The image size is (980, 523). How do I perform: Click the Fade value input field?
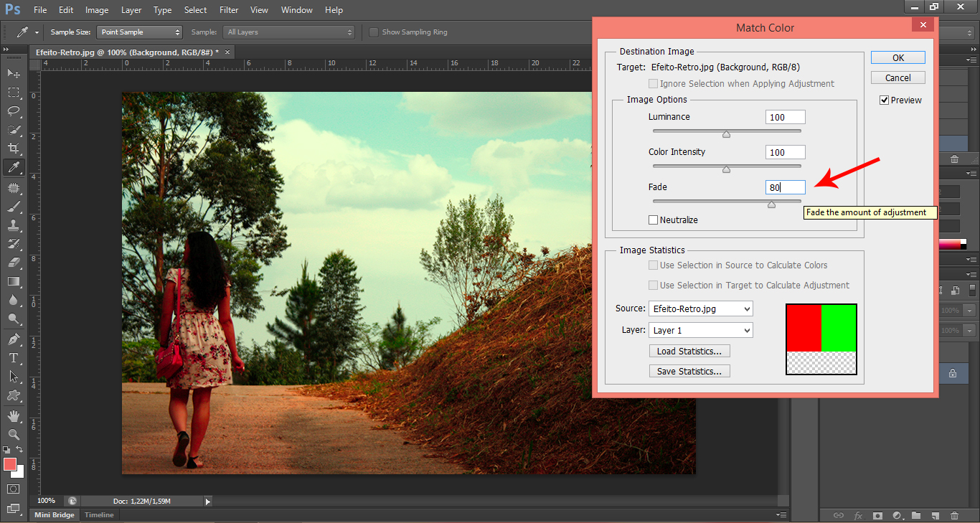coord(785,187)
